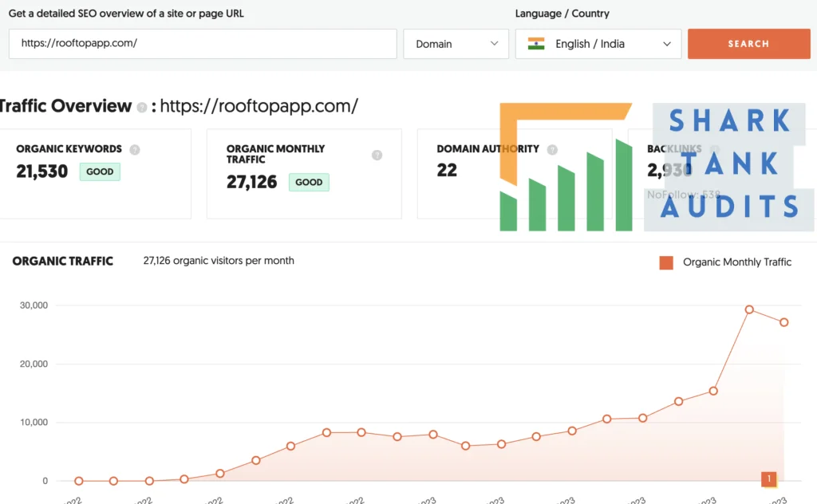
Task: Click the orange SEARCH button
Action: pos(748,44)
